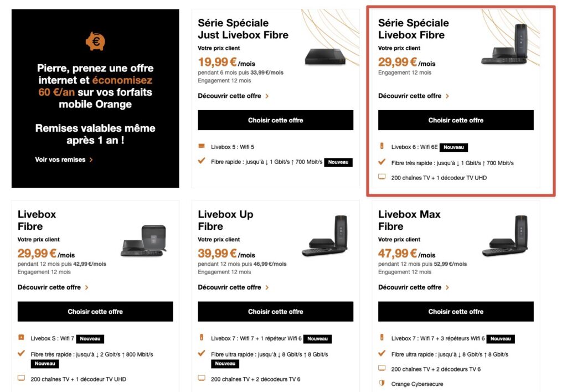The height and width of the screenshot is (392, 567).
Task: Choose the Livebox Up Fibre offer
Action: [x=275, y=312]
